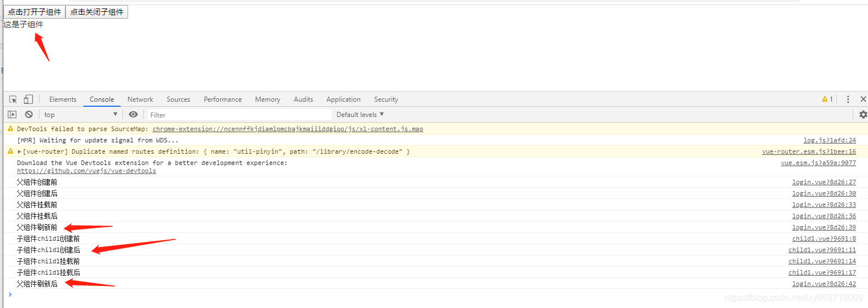This screenshot has height=308, width=868.
Task: Switch to the Network tab
Action: pyautogui.click(x=140, y=99)
